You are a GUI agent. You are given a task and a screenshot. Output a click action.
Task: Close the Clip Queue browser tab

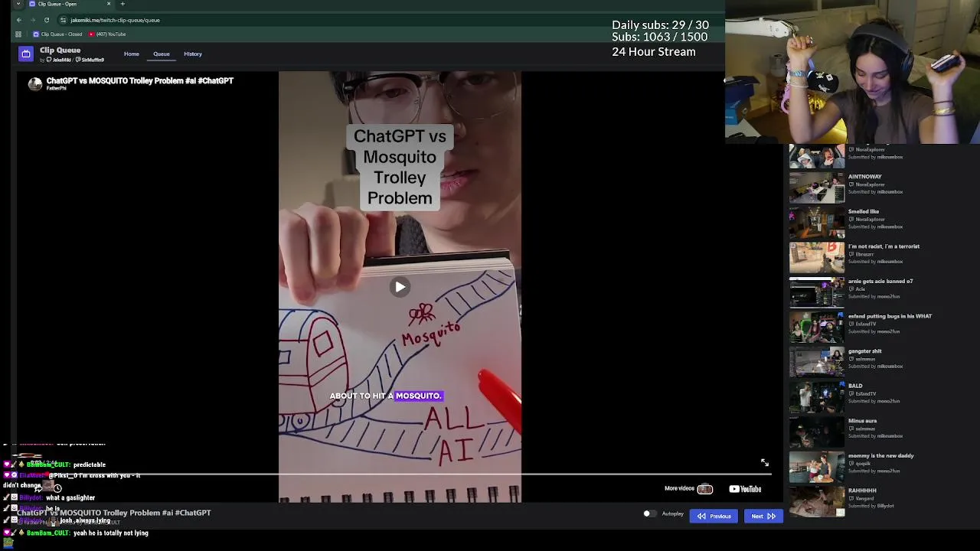pyautogui.click(x=109, y=4)
